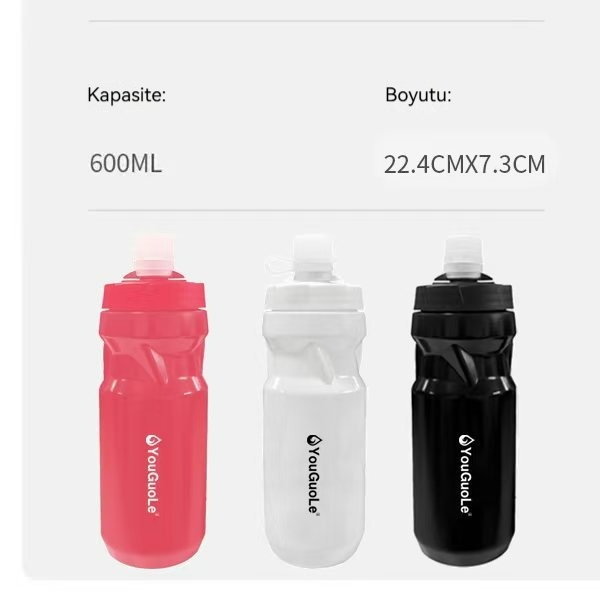
Task: Click the Boyutu label
Action: point(418,94)
